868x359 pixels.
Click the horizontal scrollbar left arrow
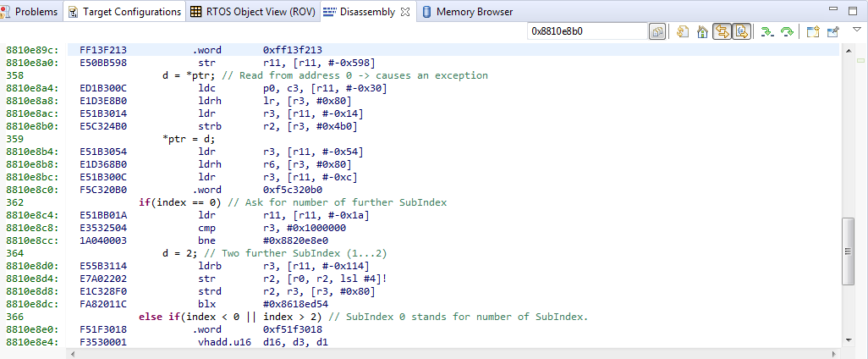pyautogui.click(x=72, y=353)
